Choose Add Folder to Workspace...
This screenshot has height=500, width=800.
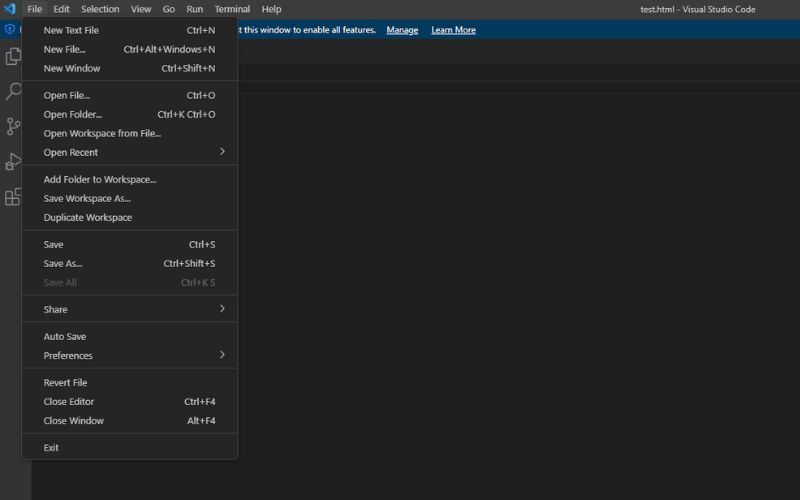pyautogui.click(x=100, y=180)
